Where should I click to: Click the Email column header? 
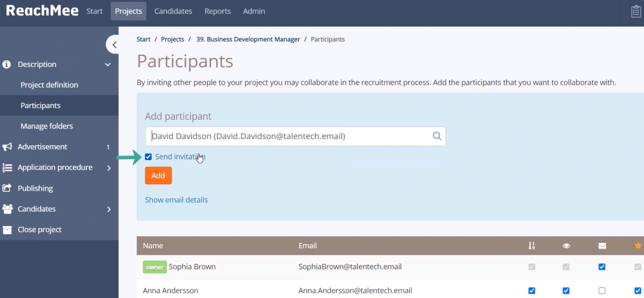(307, 246)
